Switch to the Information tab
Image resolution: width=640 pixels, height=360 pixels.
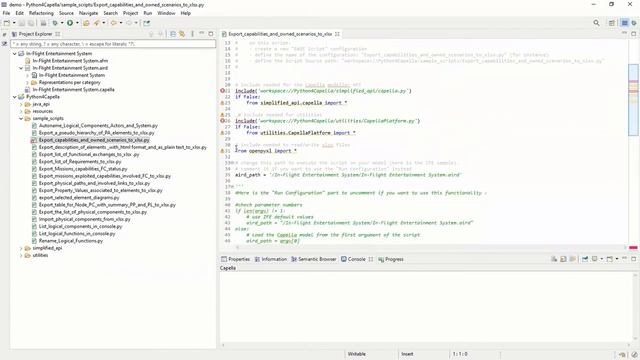271,259
